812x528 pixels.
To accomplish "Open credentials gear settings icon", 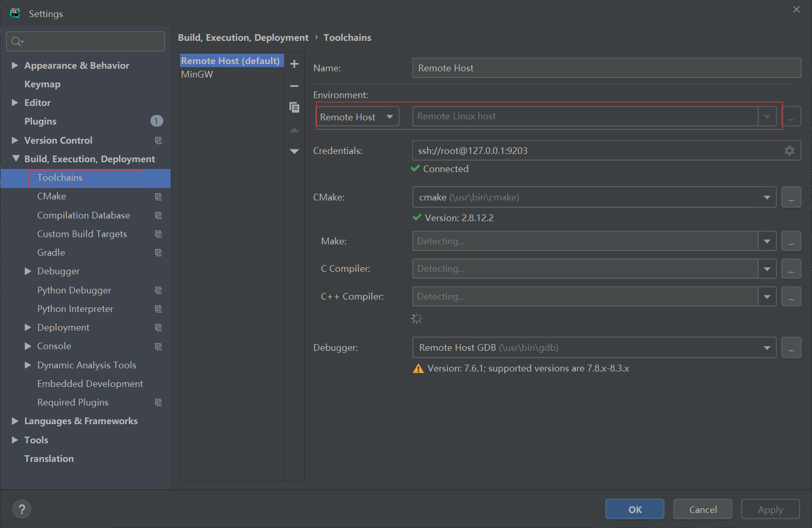I will 789,151.
